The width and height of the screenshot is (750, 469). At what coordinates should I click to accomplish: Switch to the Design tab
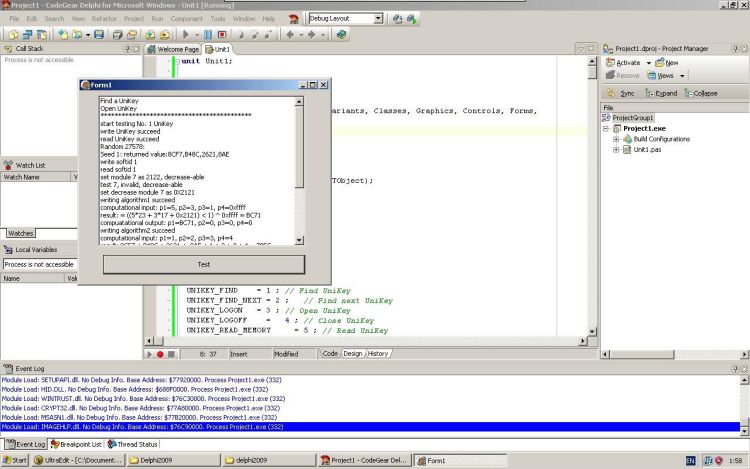coord(353,353)
